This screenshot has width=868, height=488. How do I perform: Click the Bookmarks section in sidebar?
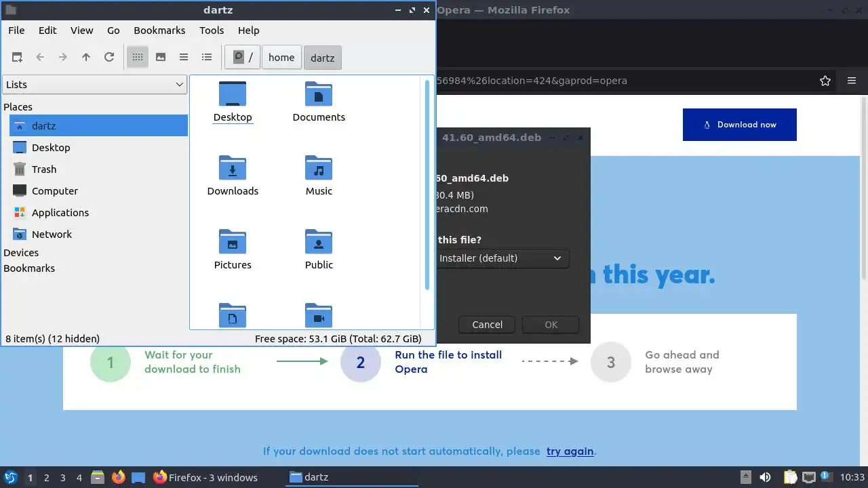pos(29,268)
